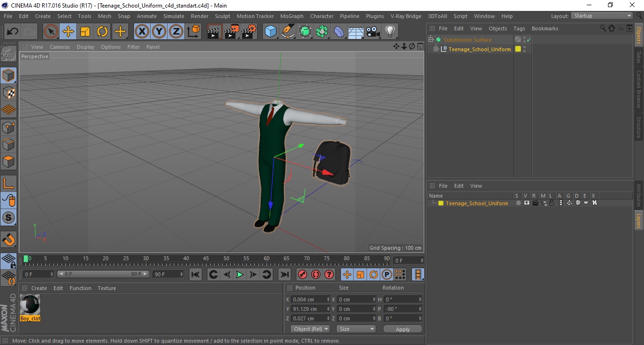The height and width of the screenshot is (345, 644).
Task: Add a Light object
Action: 390,32
